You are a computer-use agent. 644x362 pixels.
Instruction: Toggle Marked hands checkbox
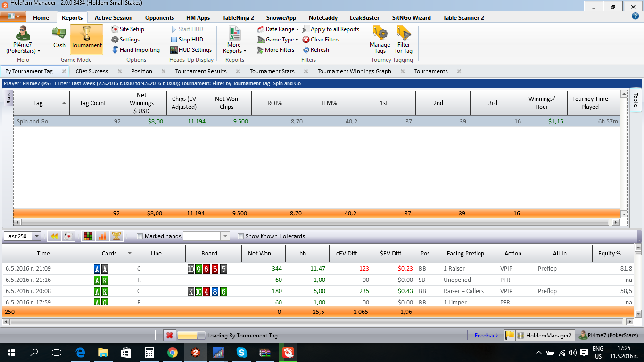point(140,236)
